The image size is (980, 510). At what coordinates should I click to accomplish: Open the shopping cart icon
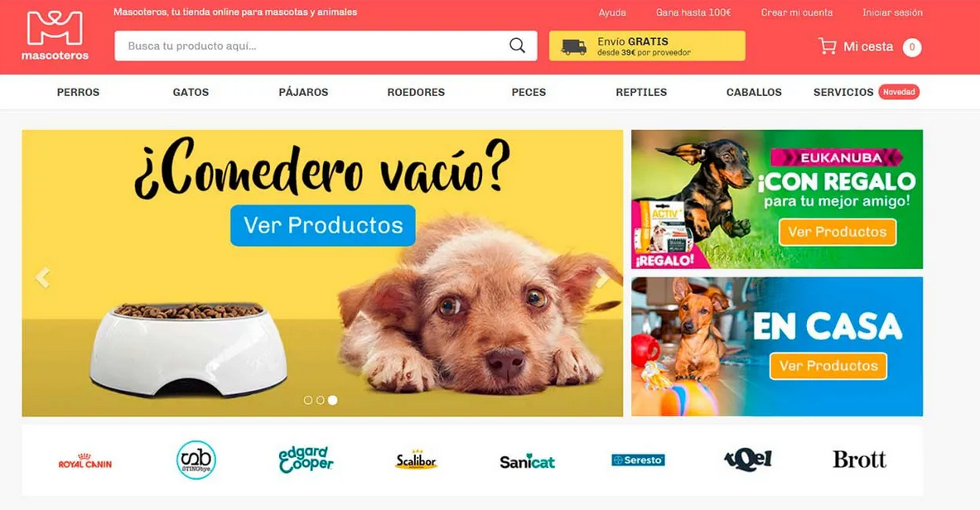coord(827,46)
